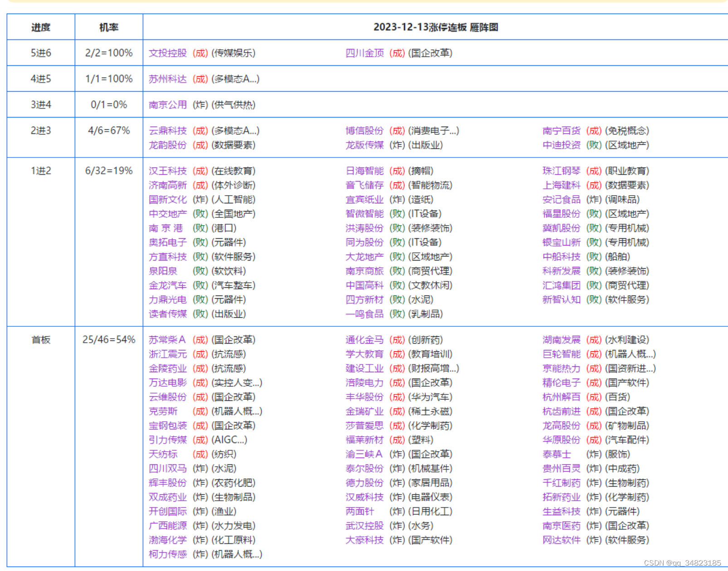The image size is (728, 571).
Task: Open the 克劳斯 stock link
Action: 163,411
